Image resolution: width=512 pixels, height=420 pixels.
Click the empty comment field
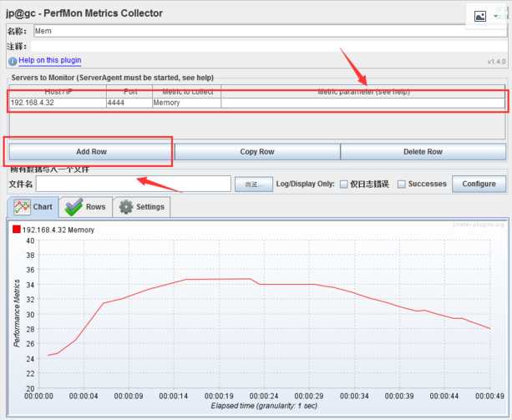click(x=269, y=46)
